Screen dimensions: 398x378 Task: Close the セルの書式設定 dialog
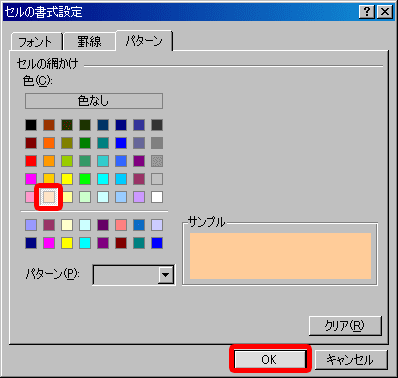click(385, 12)
